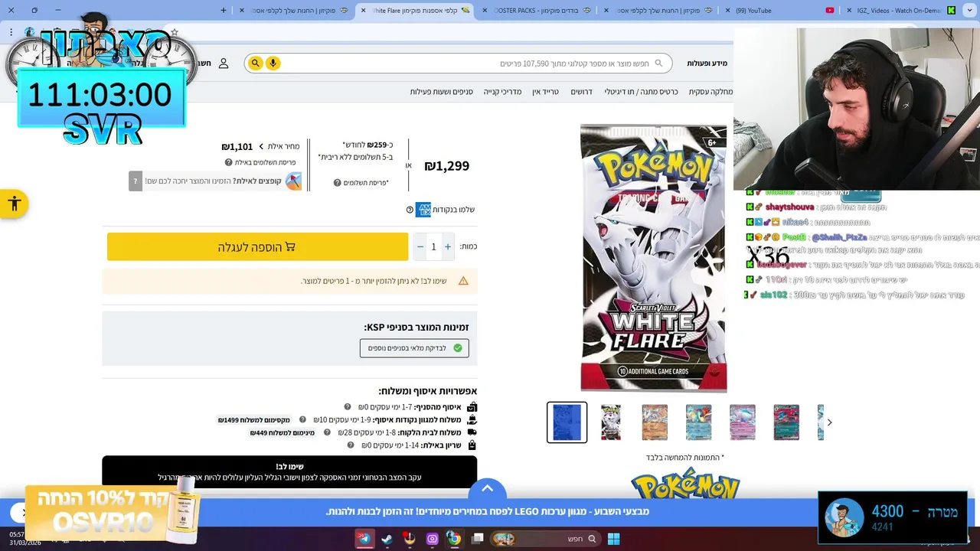Open Steam from the taskbar

click(387, 539)
